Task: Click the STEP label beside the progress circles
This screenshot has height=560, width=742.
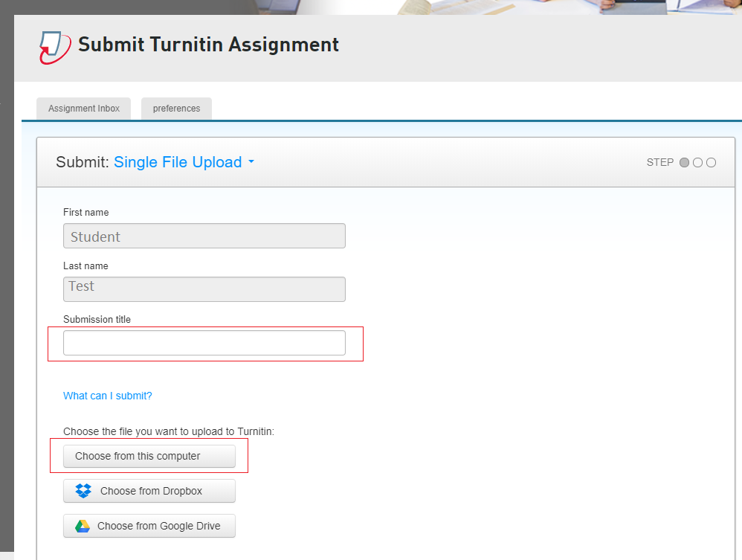Action: coord(659,162)
